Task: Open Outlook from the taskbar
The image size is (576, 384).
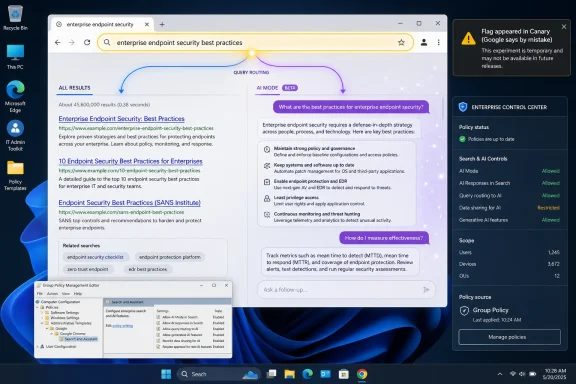Action: 325,374
